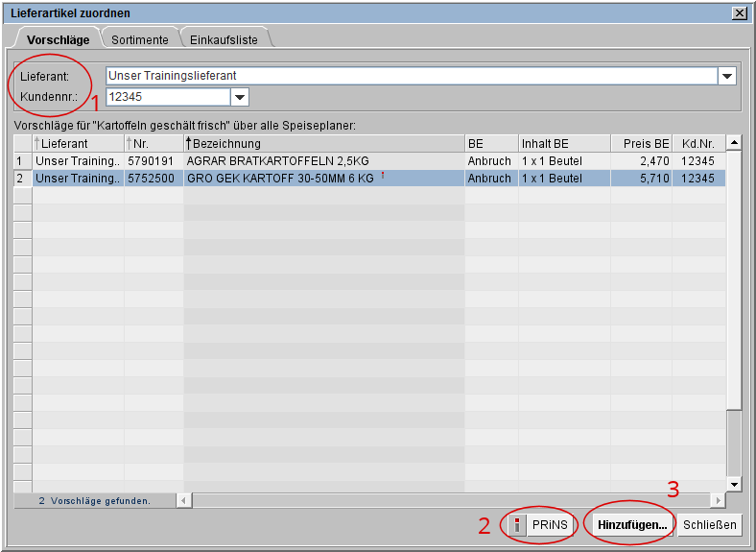
Task: Click price cell 2,470
Action: [x=642, y=161]
